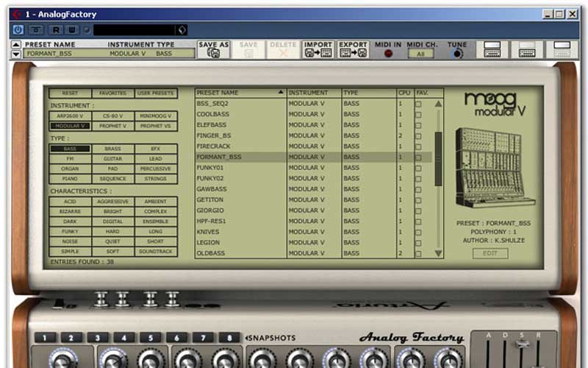The height and width of the screenshot is (368, 588).
Task: Toggle Modular V instrument filter
Action: [x=70, y=126]
